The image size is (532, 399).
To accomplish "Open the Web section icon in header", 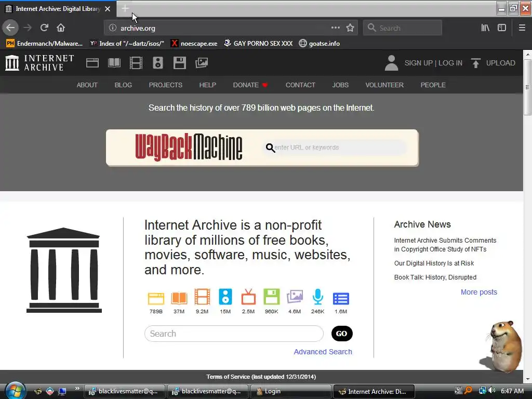I will (92, 63).
